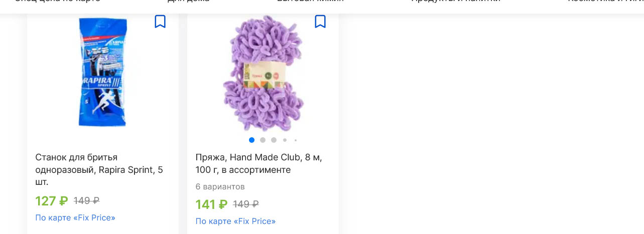Switch to the third yarn carousel dot
The image size is (644, 234).
(x=274, y=140)
